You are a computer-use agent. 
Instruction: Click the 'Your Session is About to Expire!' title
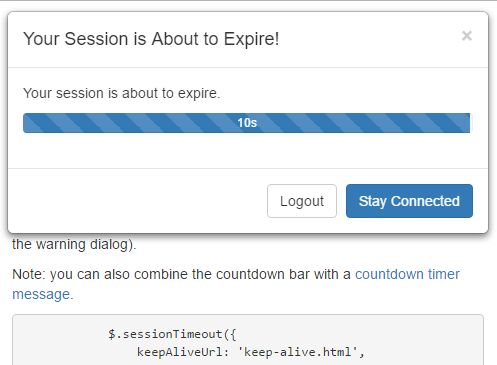coord(151,39)
